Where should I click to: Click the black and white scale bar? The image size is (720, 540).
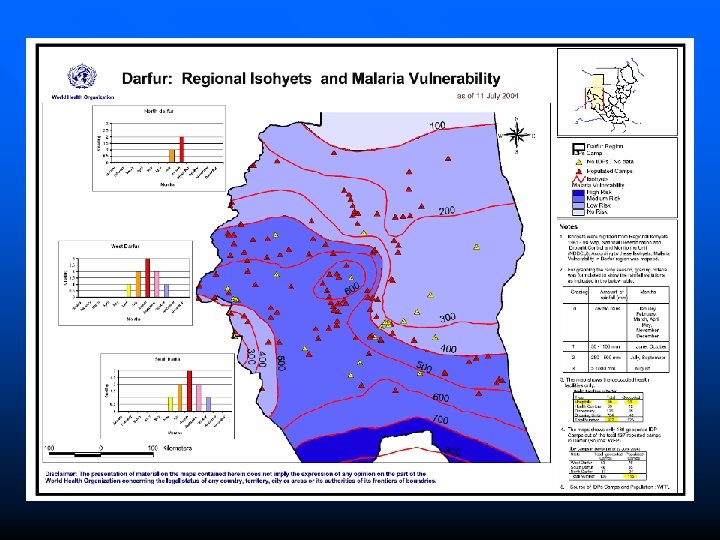(x=101, y=455)
